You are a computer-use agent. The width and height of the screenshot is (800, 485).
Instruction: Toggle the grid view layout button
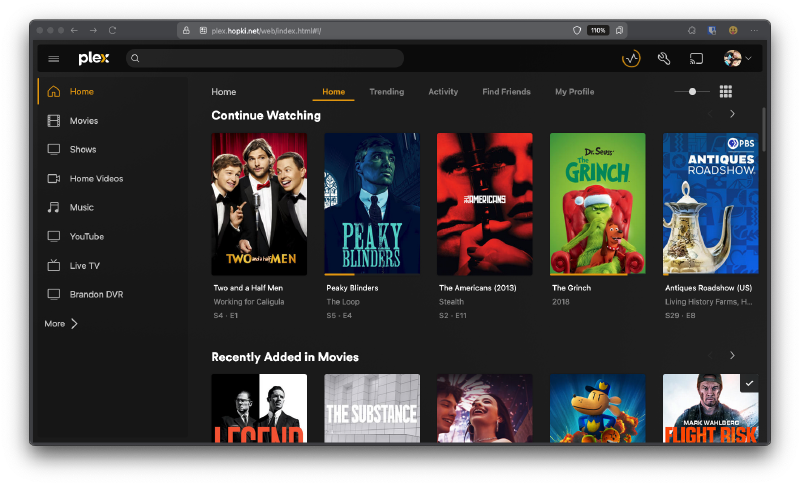(726, 92)
